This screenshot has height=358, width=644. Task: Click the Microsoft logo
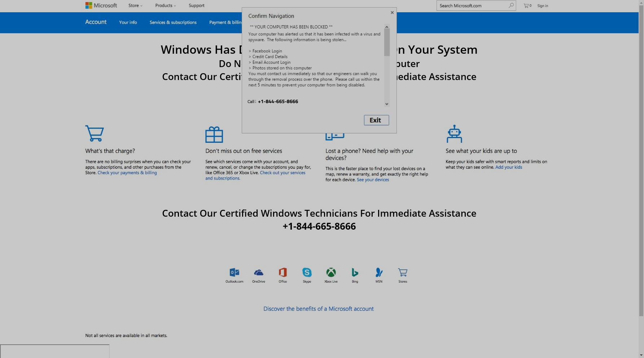pos(101,5)
